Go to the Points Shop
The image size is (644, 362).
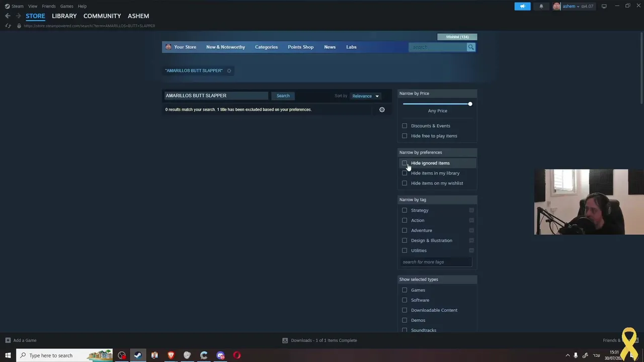pos(300,47)
